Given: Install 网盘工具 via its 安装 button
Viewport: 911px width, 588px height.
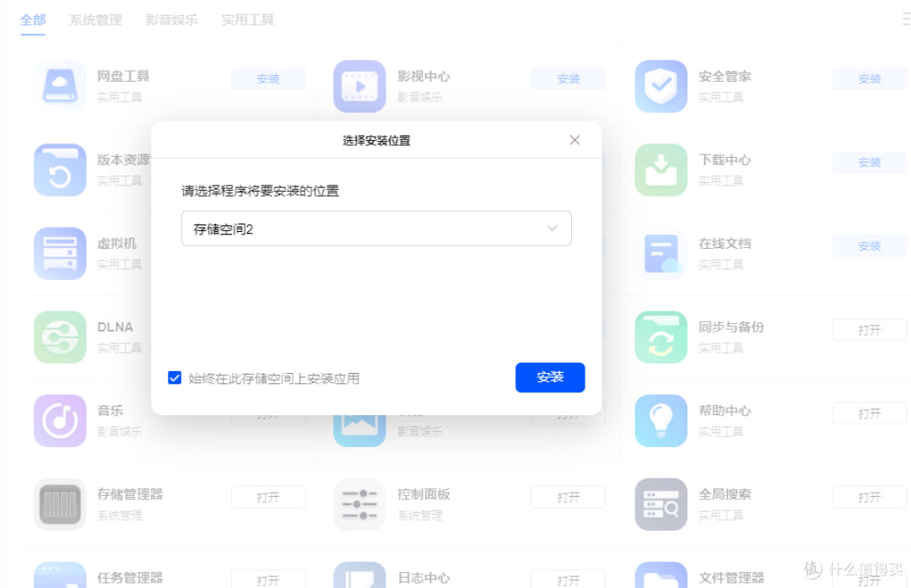Looking at the screenshot, I should pos(268,78).
